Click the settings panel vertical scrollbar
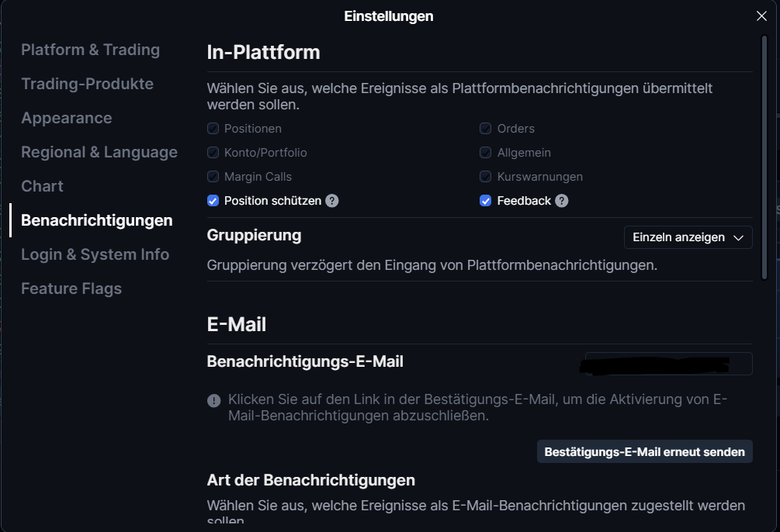 (x=764, y=157)
